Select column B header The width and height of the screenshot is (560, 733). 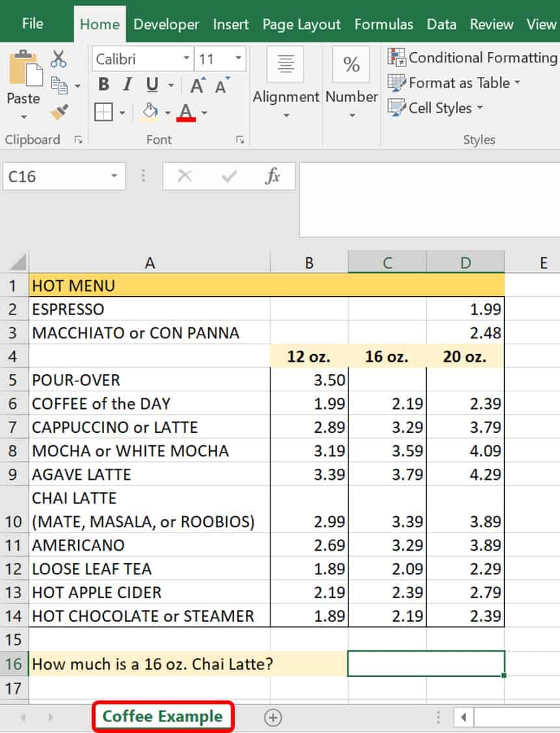(x=309, y=262)
